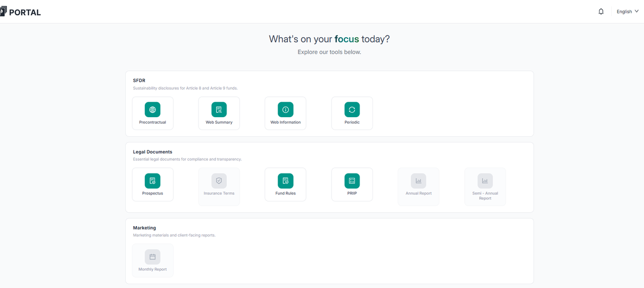Click the SFDR section heading

pos(139,81)
